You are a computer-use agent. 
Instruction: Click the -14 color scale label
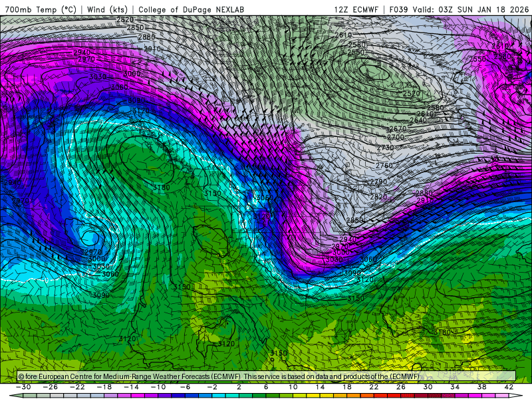click(131, 387)
